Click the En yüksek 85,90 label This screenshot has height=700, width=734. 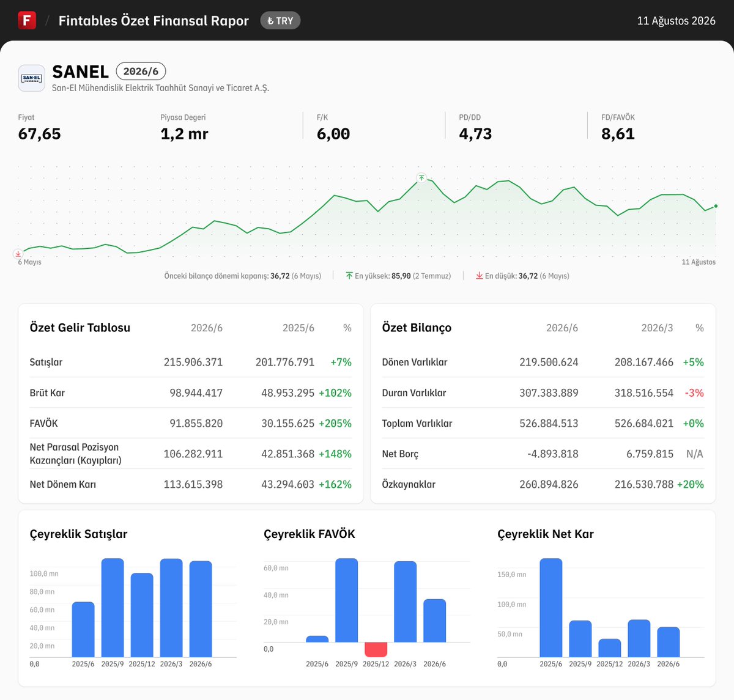coord(402,276)
